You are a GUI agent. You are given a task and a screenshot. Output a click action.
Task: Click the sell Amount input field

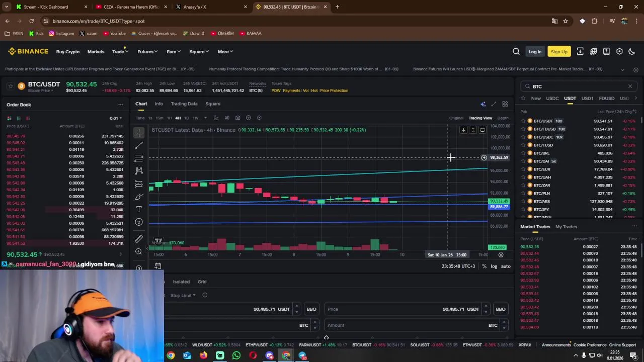point(415,325)
